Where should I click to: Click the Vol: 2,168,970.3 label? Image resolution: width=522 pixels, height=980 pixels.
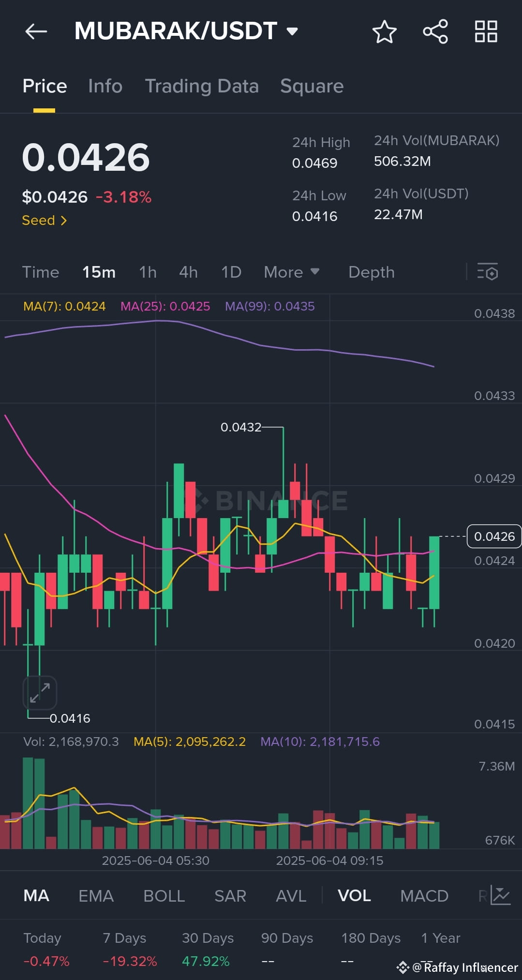pyautogui.click(x=71, y=742)
